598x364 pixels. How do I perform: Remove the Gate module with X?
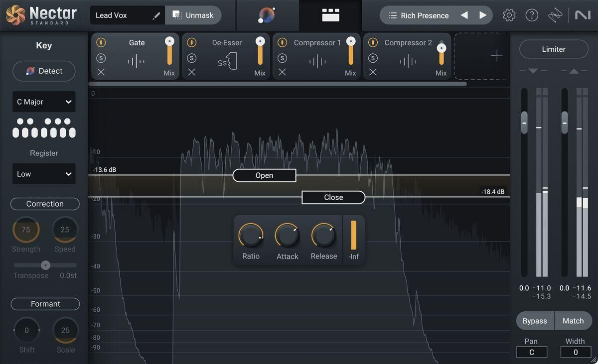pos(101,72)
